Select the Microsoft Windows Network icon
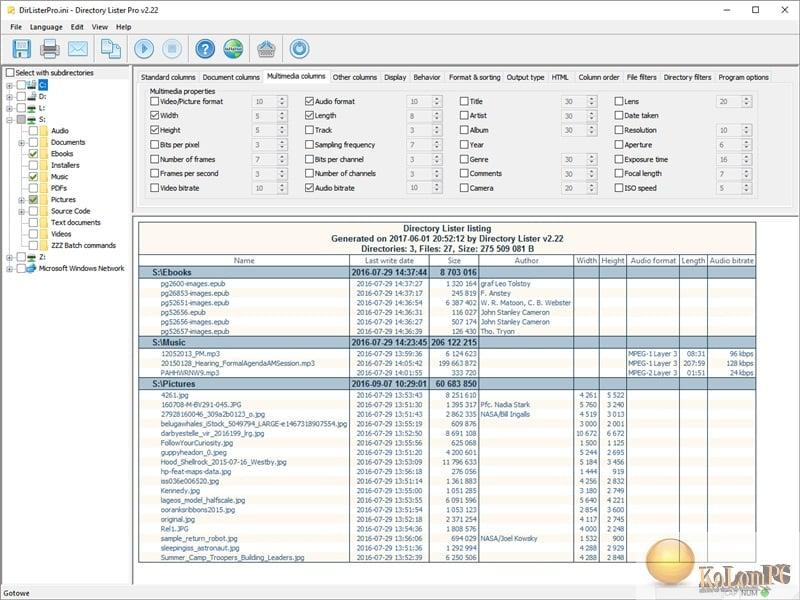Screen dimensions: 800x600 tap(31, 268)
